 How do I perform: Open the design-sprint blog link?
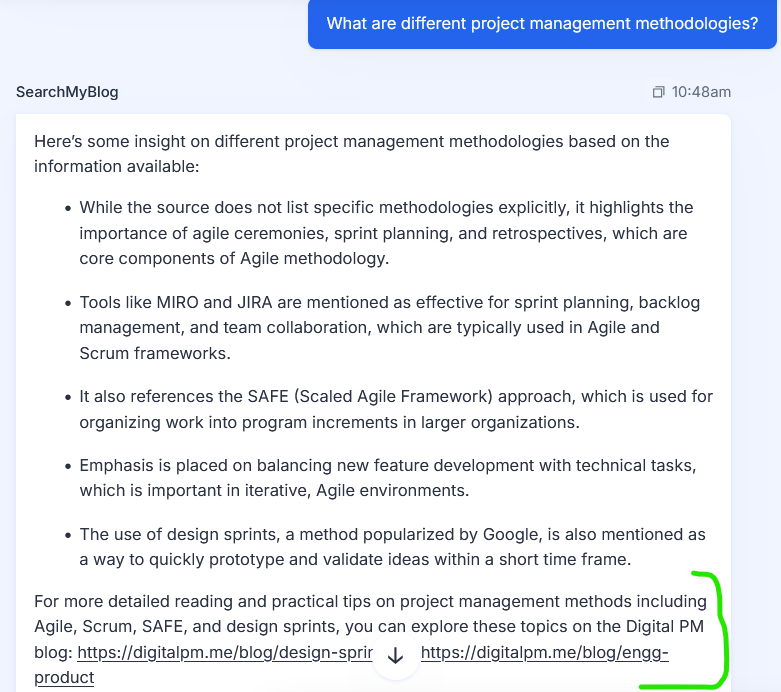coord(224,654)
